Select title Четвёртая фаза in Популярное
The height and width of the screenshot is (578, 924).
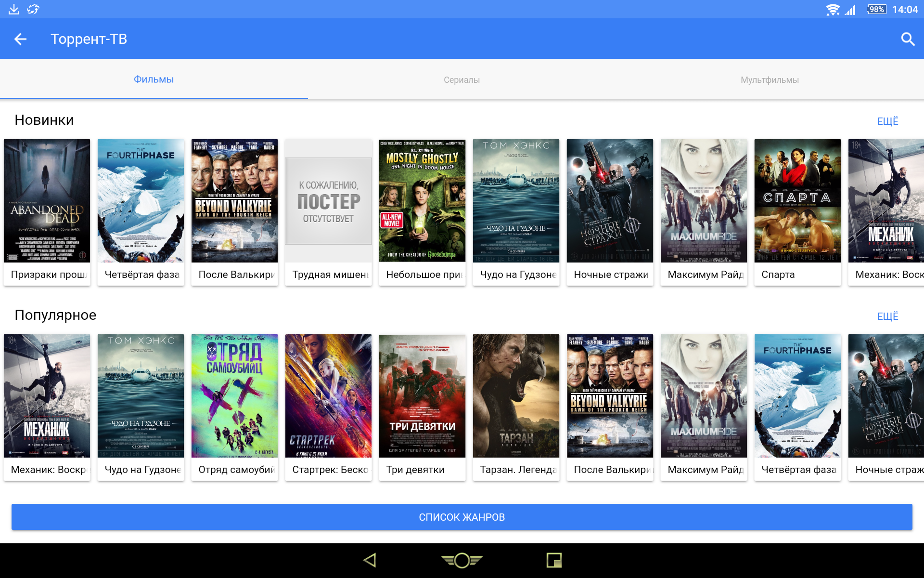[x=799, y=470]
